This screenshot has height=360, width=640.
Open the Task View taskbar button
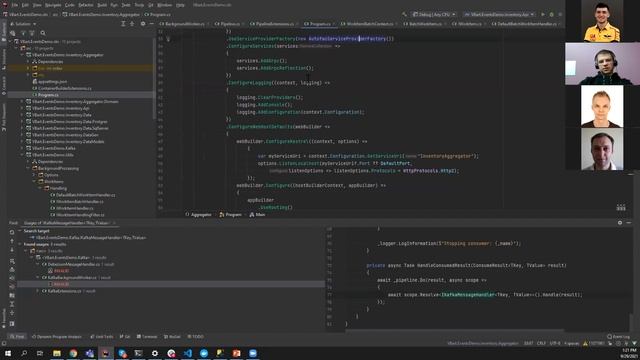click(x=40, y=353)
